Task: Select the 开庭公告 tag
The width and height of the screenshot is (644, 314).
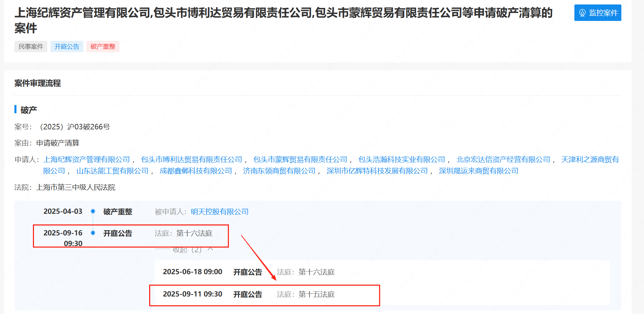Action: coord(67,46)
